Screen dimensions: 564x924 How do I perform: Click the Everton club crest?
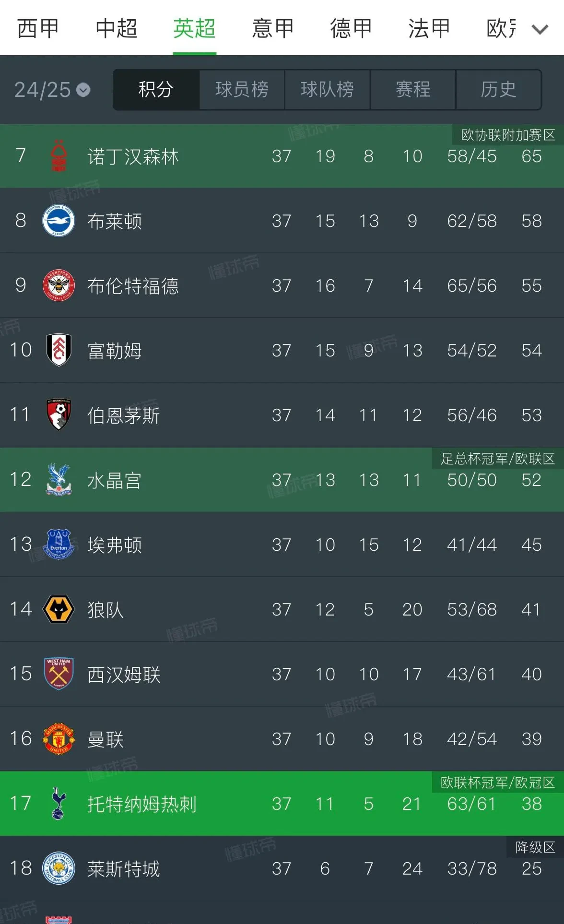(x=59, y=545)
